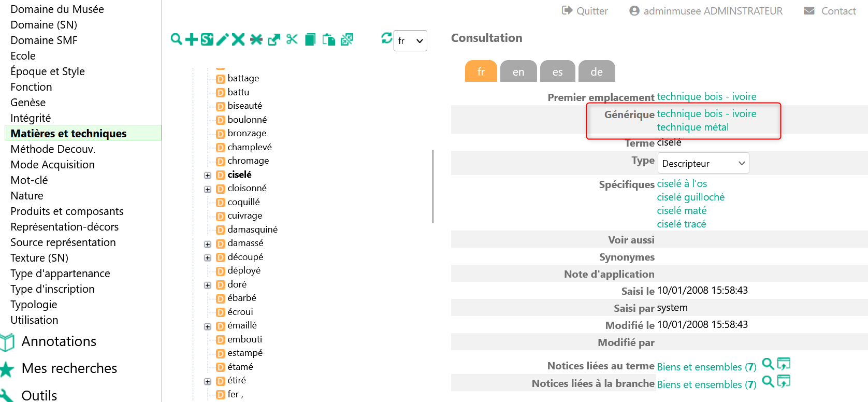This screenshot has width=868, height=402.
Task: Open Annotations section in sidebar
Action: pyautogui.click(x=59, y=341)
